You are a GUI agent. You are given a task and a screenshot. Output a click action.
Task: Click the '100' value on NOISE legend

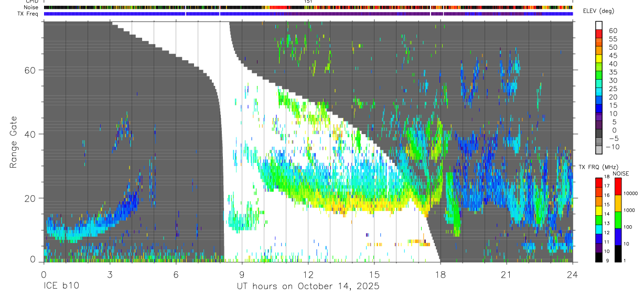coord(628,227)
